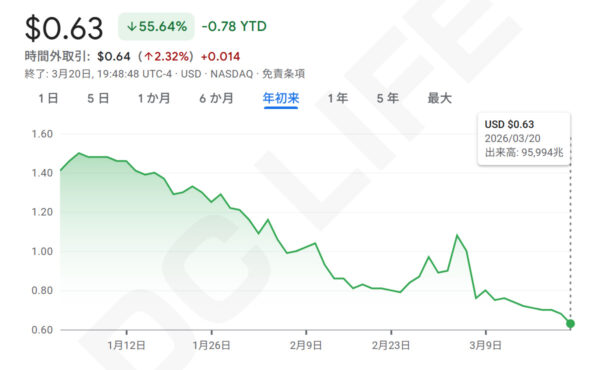Click the 1.40 y-axis label
The image size is (600, 370).
click(42, 173)
